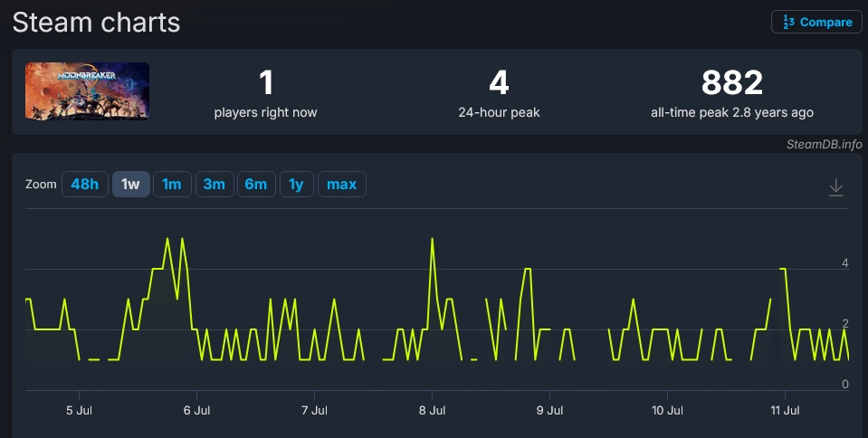Click the '6 Jul' axis label

pos(197,410)
